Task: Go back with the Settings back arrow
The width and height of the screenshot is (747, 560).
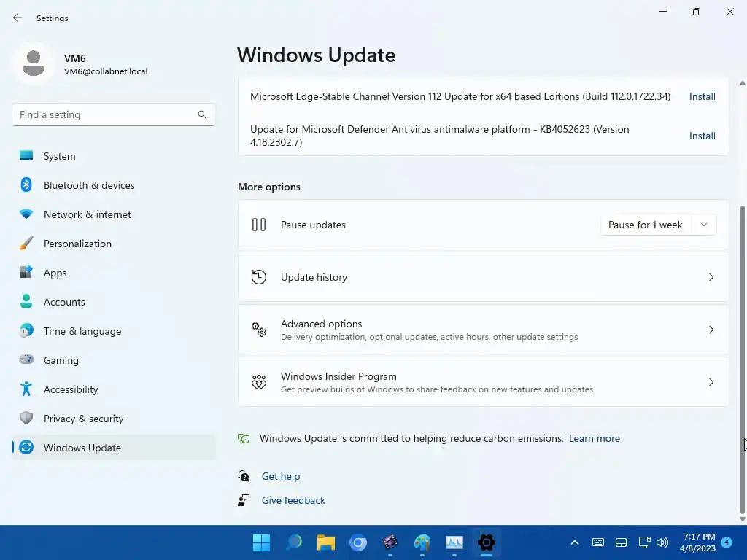Action: pyautogui.click(x=18, y=17)
